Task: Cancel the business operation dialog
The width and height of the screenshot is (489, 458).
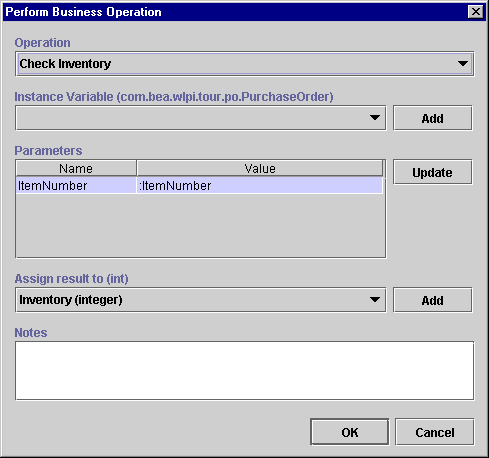Action: point(434,432)
